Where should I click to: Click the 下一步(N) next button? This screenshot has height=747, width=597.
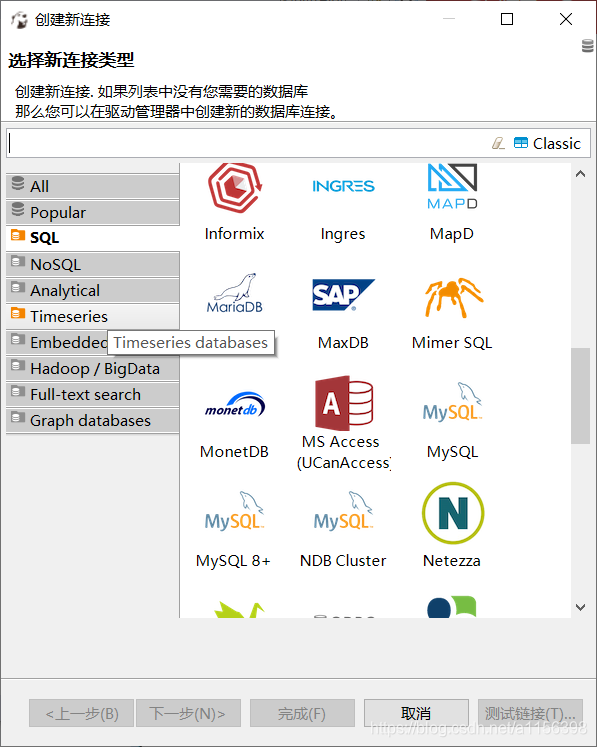pyautogui.click(x=188, y=713)
